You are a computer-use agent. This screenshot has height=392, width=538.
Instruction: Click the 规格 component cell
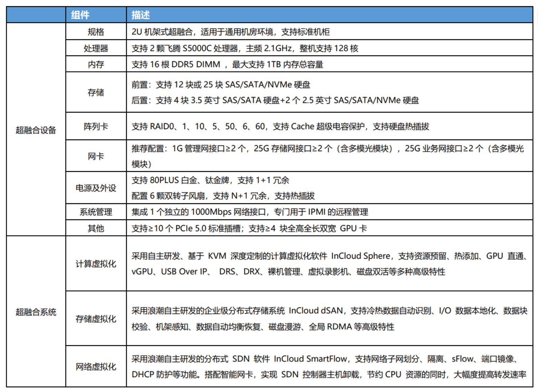click(x=96, y=32)
